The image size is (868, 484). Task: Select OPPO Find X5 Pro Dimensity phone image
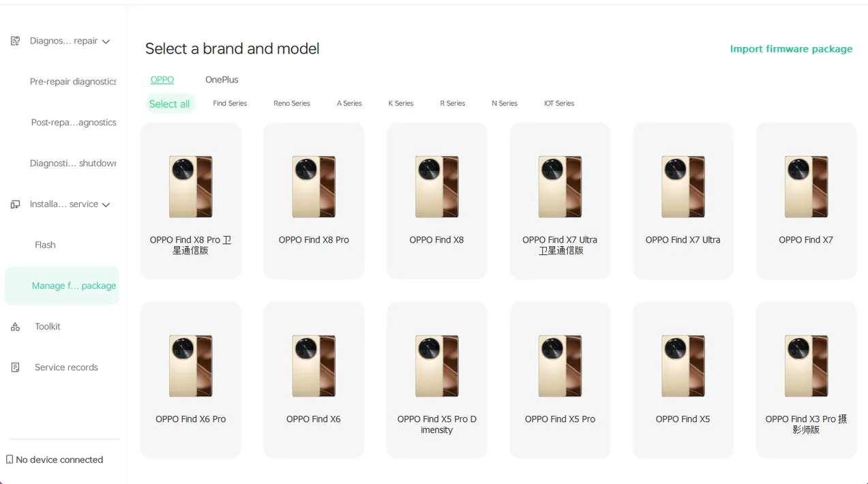(x=437, y=366)
